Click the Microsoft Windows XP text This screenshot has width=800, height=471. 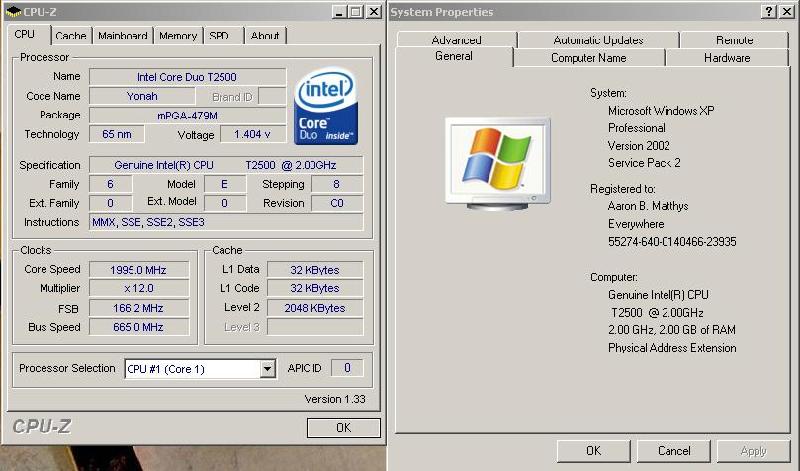click(x=661, y=111)
